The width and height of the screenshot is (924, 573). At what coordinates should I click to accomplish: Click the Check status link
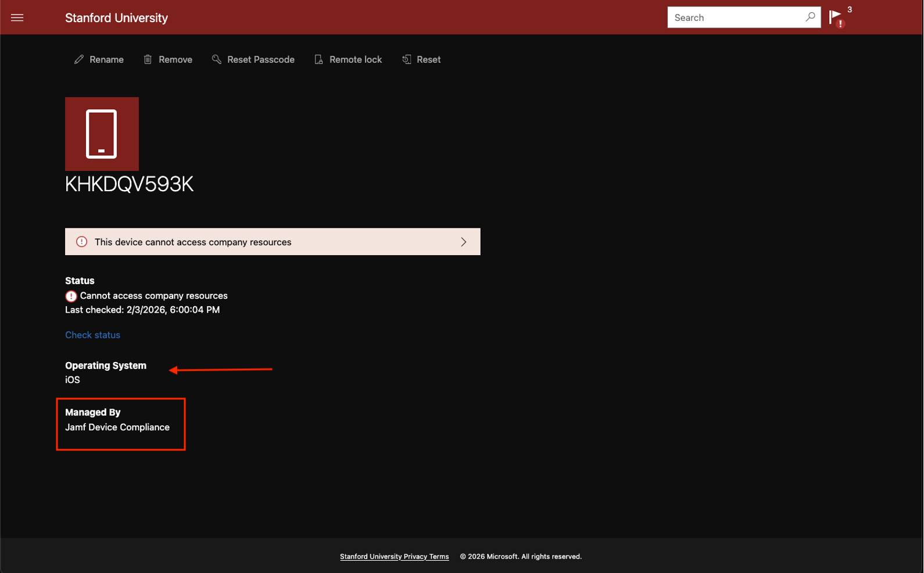[92, 335]
